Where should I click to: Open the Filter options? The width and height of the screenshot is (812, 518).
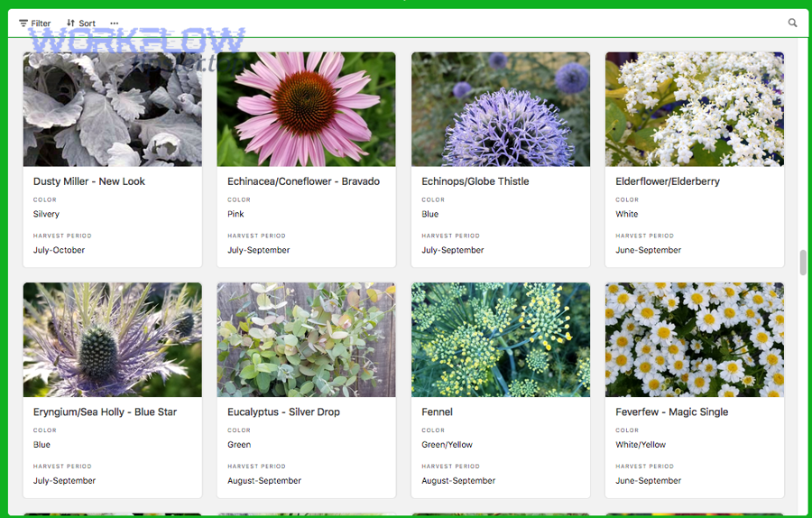pos(35,23)
